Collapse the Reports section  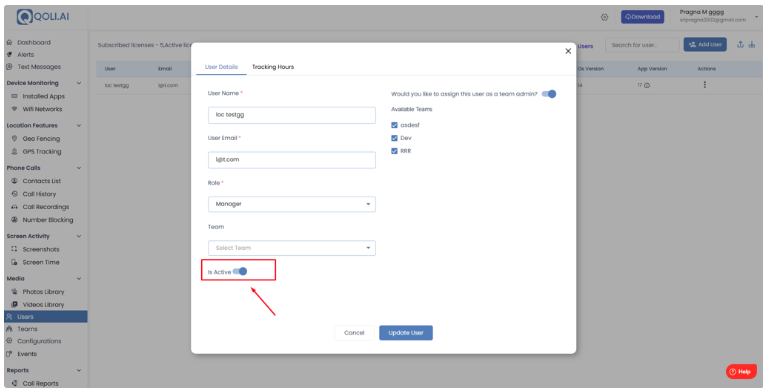79,370
